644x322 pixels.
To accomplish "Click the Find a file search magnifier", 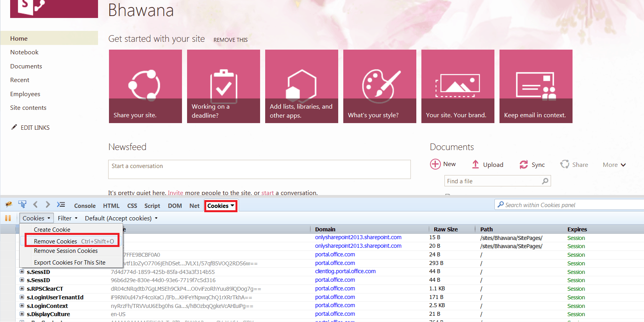I will point(545,181).
